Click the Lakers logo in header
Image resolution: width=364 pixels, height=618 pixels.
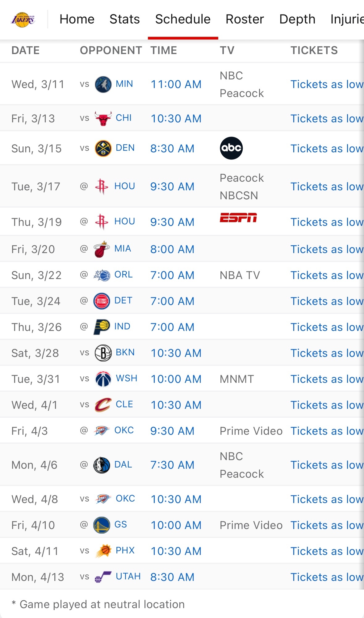pos(23,19)
